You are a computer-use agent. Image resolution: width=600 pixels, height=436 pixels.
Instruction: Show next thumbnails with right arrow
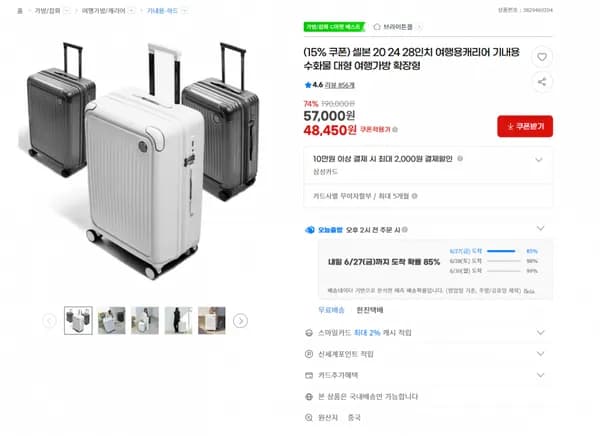(x=240, y=321)
